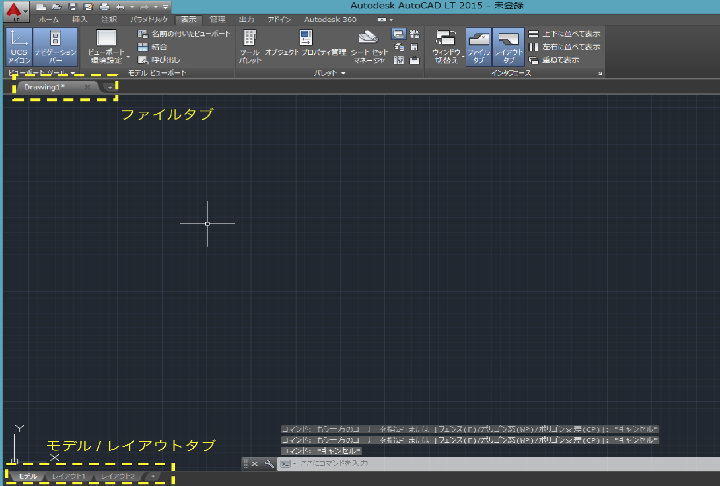Click the 結合 viewport join button
This screenshot has width=720, height=486.
pos(152,47)
